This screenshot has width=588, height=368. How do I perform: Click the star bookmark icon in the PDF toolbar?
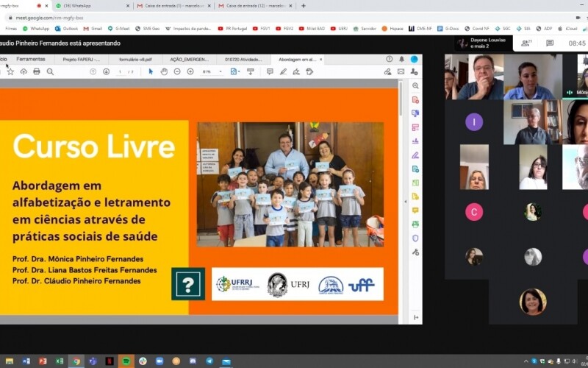[x=10, y=71]
